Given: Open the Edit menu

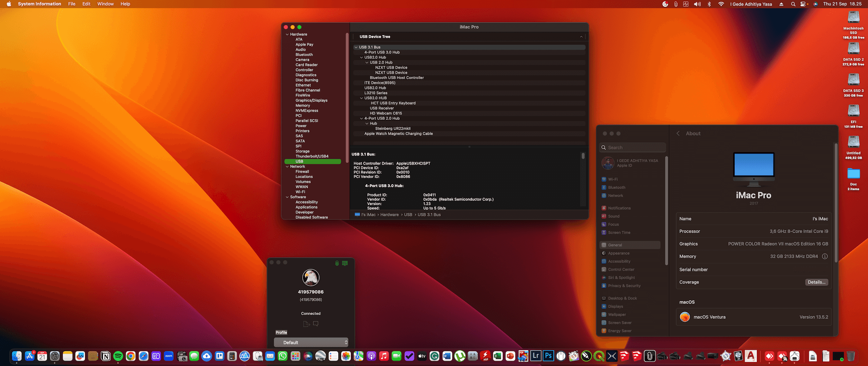Looking at the screenshot, I should point(86,4).
